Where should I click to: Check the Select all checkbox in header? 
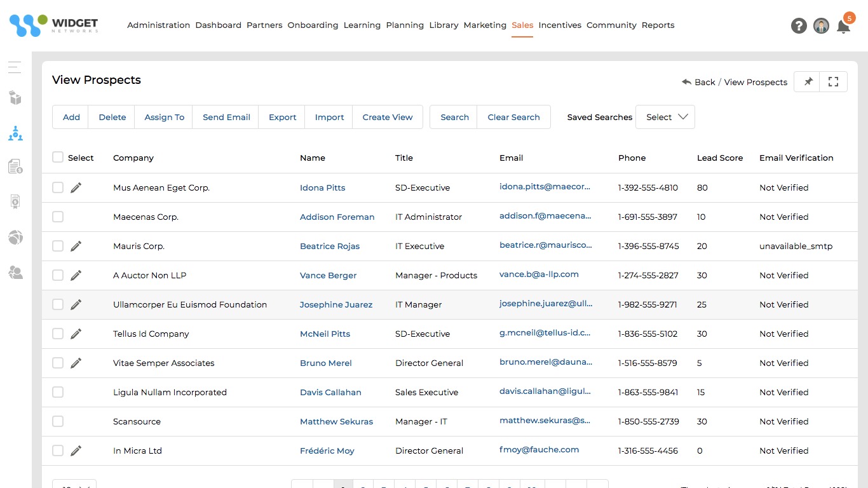click(58, 158)
